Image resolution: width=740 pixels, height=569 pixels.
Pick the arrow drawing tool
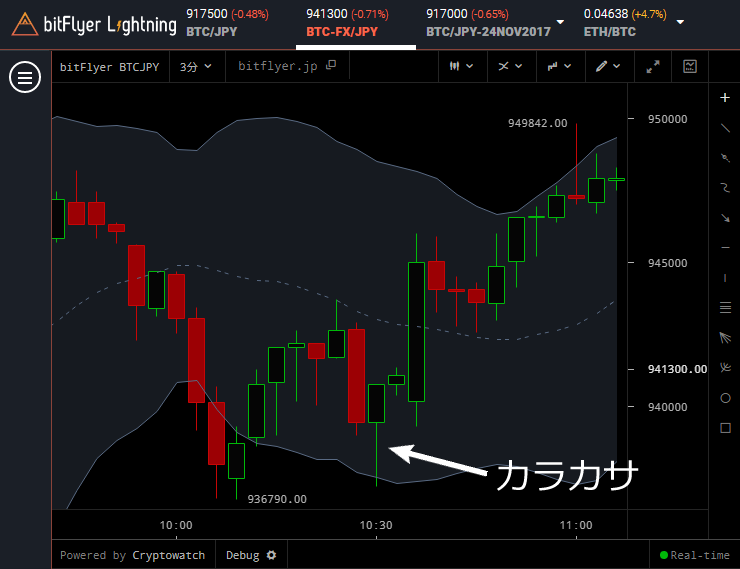[x=725, y=217]
